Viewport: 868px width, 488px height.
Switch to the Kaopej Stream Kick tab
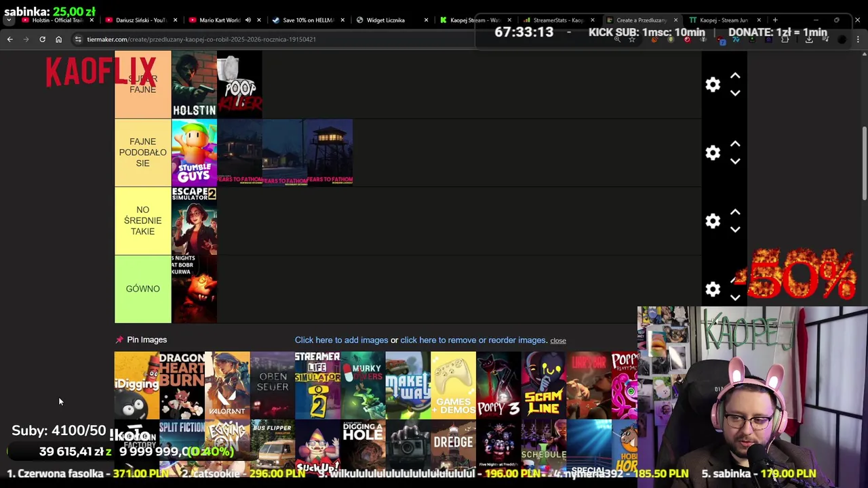[474, 20]
